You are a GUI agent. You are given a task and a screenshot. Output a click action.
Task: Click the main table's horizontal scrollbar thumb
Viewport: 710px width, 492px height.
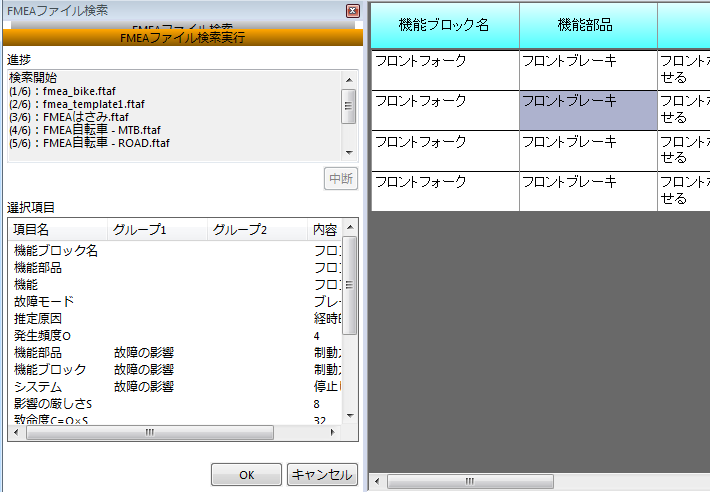pos(442,481)
